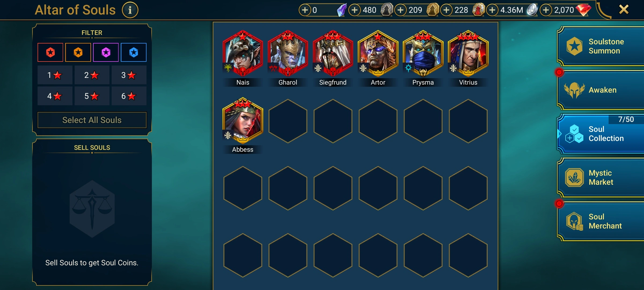
Task: Add more gems with plus icon
Action: (x=546, y=10)
